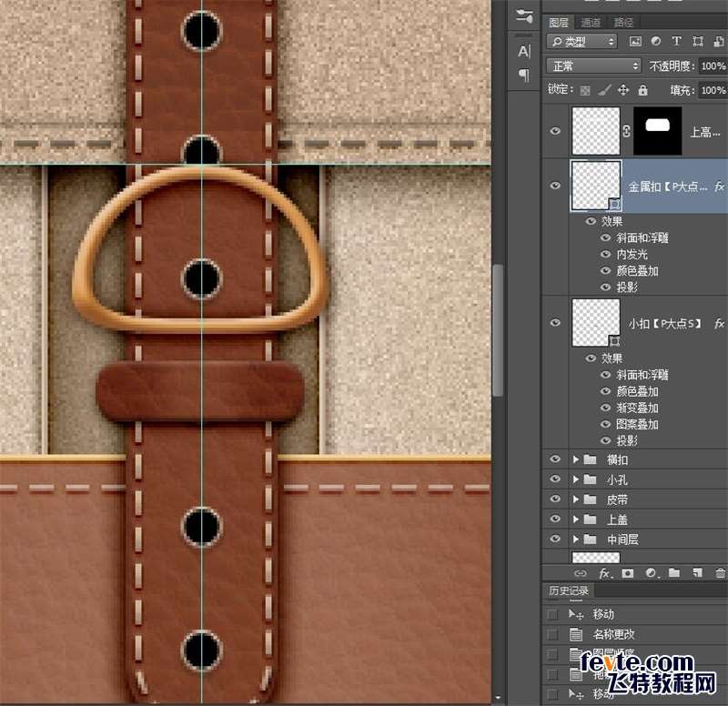Switch to the 通道 tab
728x706 pixels.
click(x=591, y=22)
